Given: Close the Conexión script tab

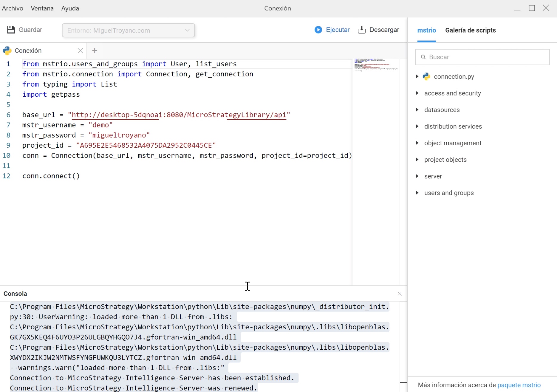Looking at the screenshot, I should pyautogui.click(x=80, y=51).
